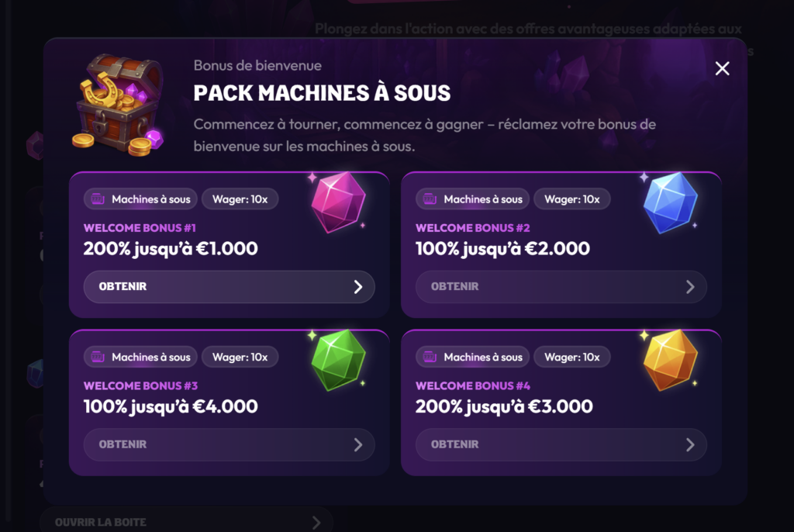Click the chevron arrow on Bonus #1 button
This screenshot has height=532, width=794.
point(358,287)
